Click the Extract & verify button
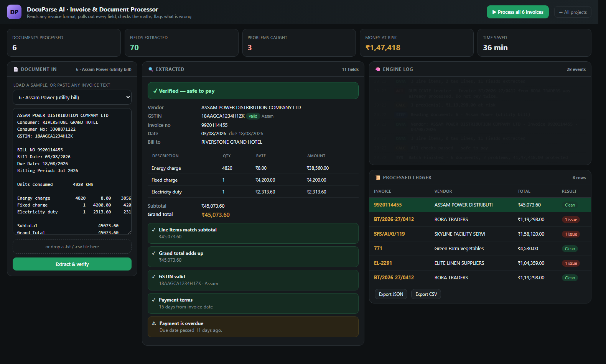 pyautogui.click(x=72, y=264)
